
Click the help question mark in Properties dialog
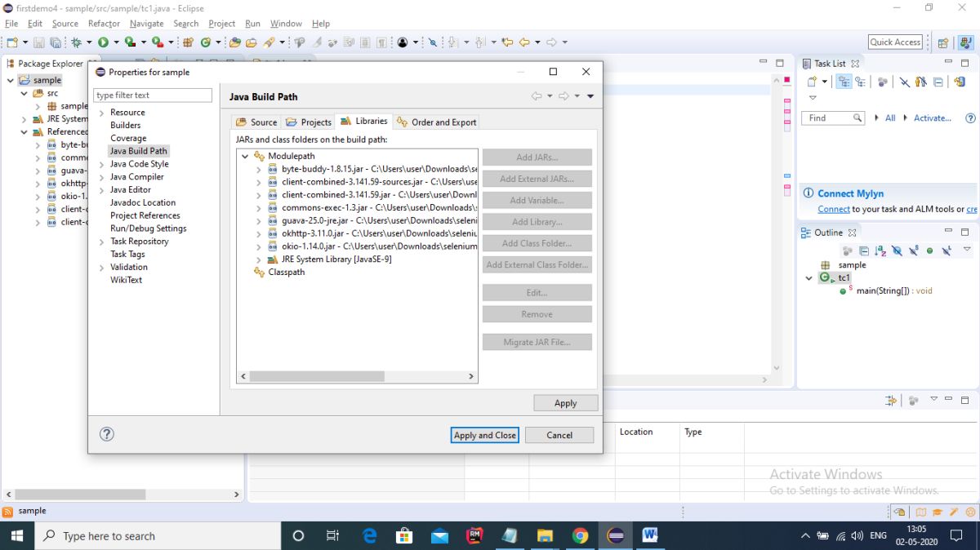[107, 434]
